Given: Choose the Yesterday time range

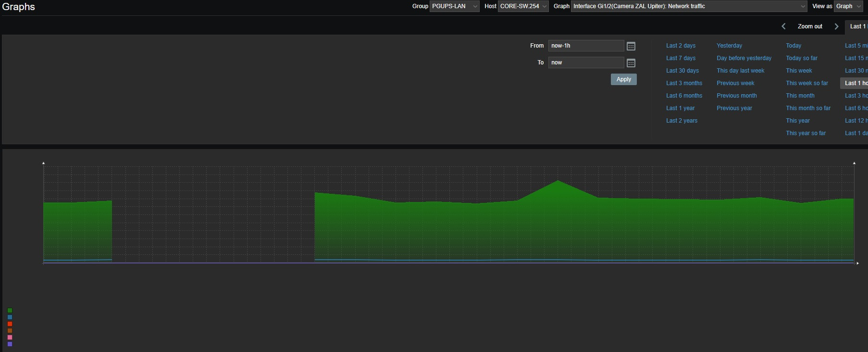Looking at the screenshot, I should (729, 46).
